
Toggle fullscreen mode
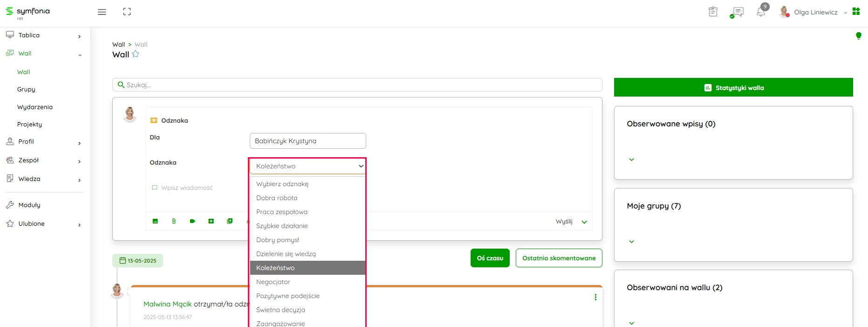[x=127, y=12]
